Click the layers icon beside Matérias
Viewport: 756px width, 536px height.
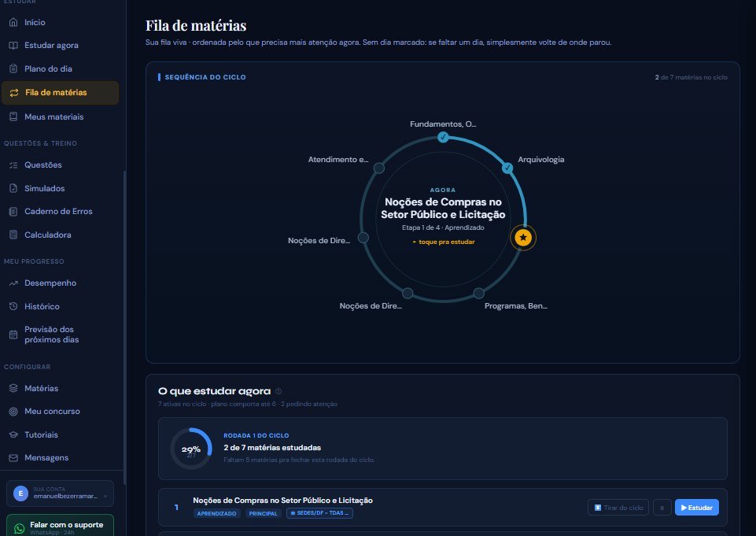coord(13,388)
